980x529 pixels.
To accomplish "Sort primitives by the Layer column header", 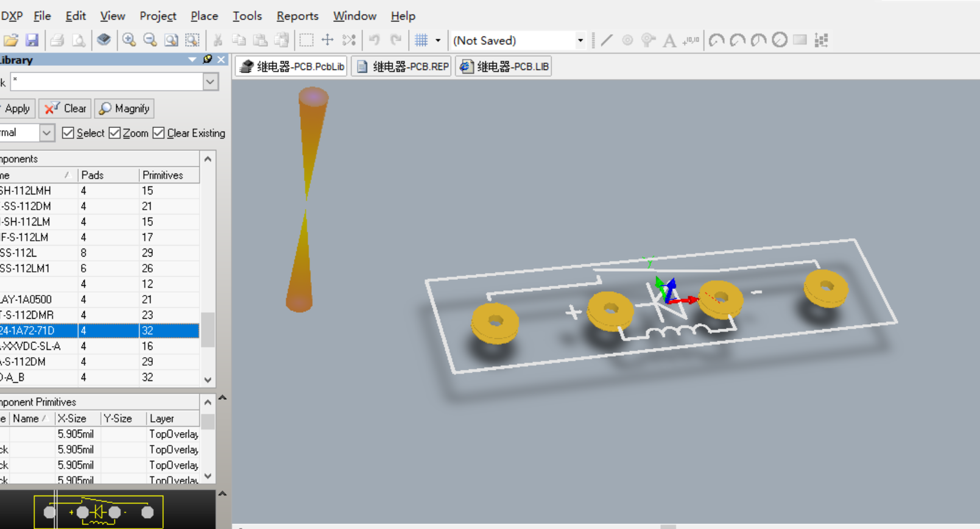I will 173,419.
